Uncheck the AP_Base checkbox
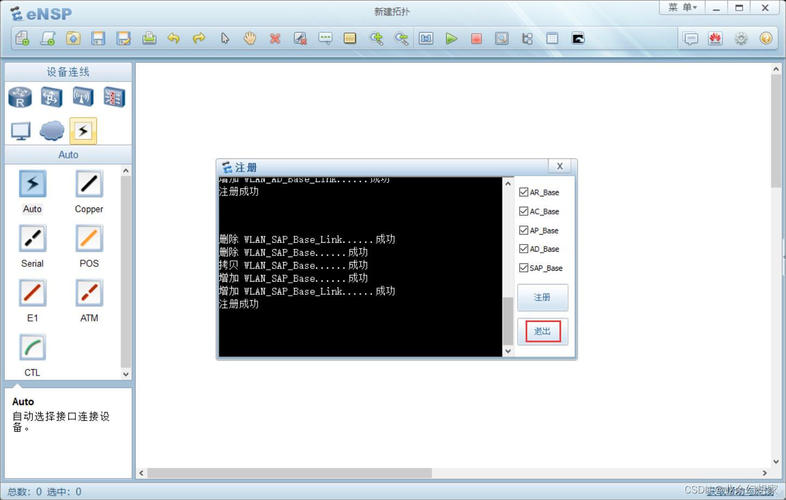This screenshot has height=500, width=786. tap(524, 230)
